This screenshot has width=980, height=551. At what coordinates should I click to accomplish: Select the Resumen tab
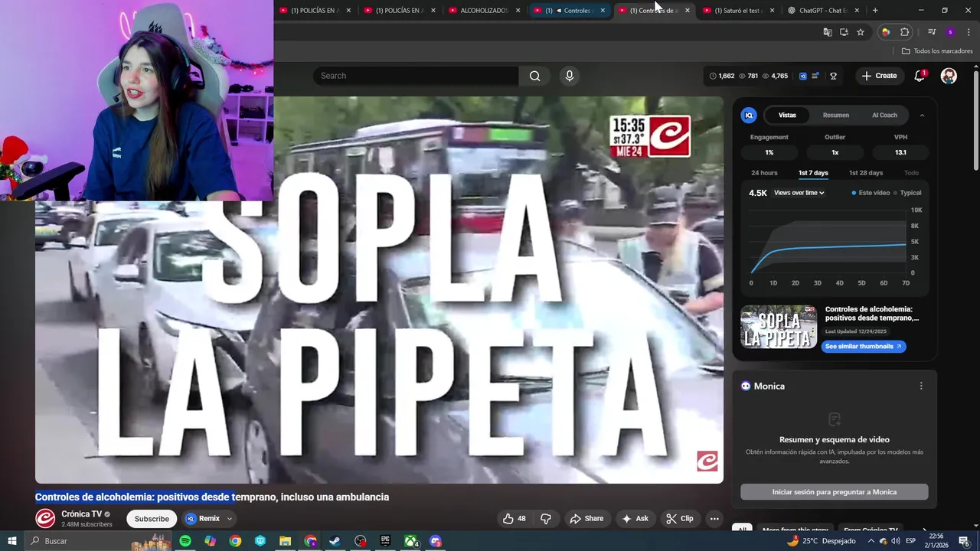tap(836, 115)
